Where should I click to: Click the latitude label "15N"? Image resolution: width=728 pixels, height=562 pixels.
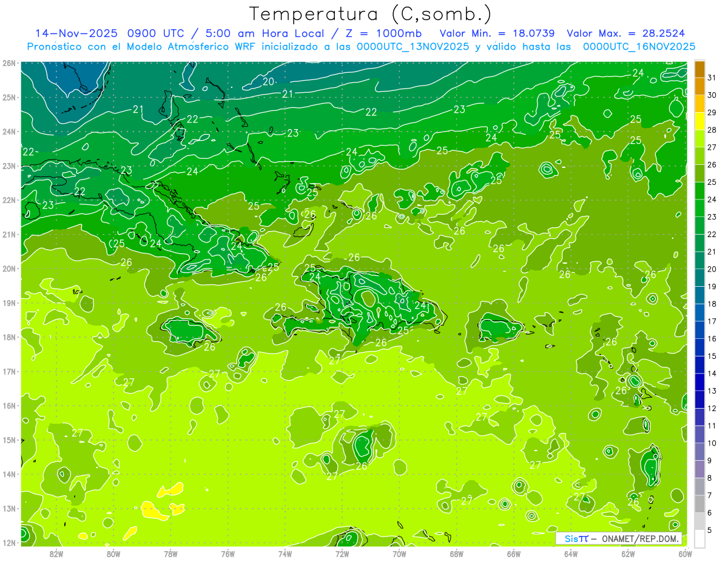(9, 440)
